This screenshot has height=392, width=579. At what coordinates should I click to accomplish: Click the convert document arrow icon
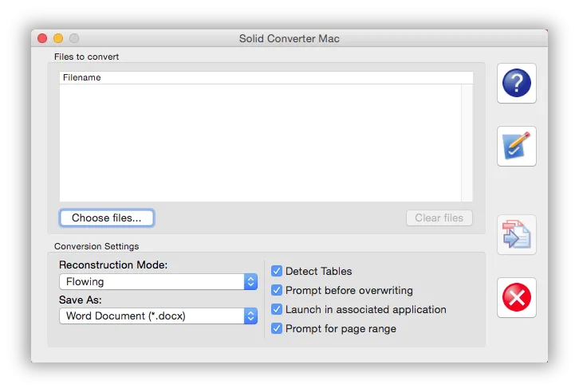[516, 234]
